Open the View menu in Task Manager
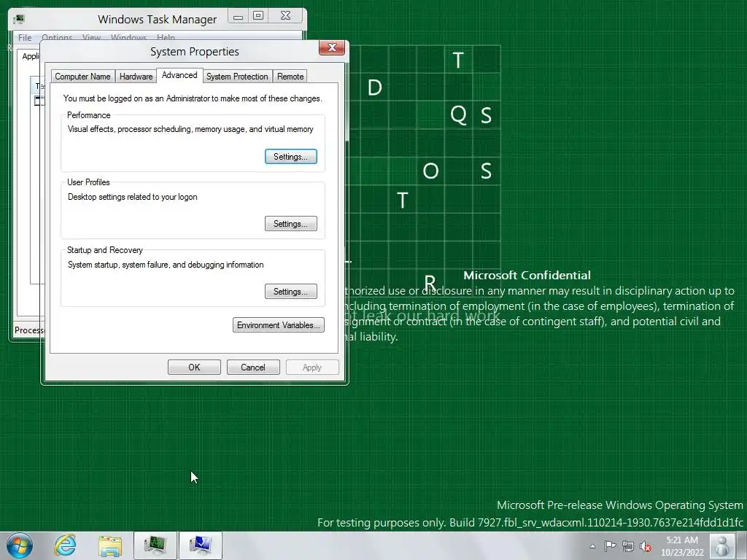 [91, 37]
